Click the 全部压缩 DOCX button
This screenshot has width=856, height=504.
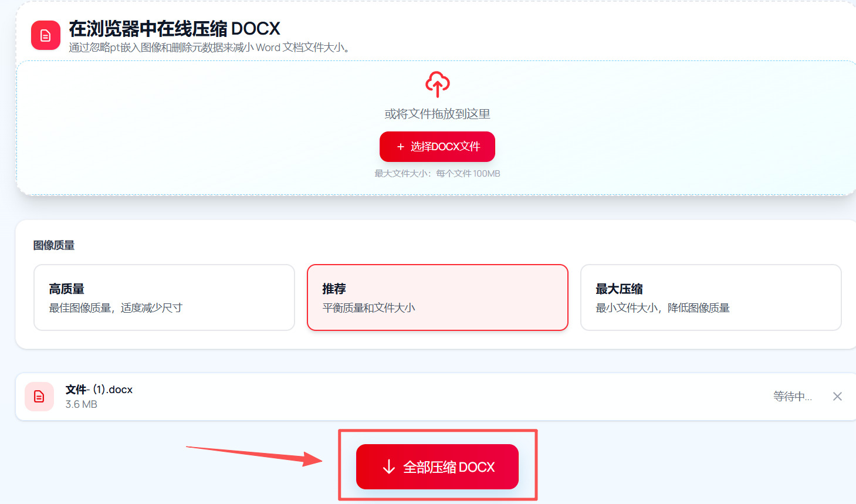(x=437, y=467)
